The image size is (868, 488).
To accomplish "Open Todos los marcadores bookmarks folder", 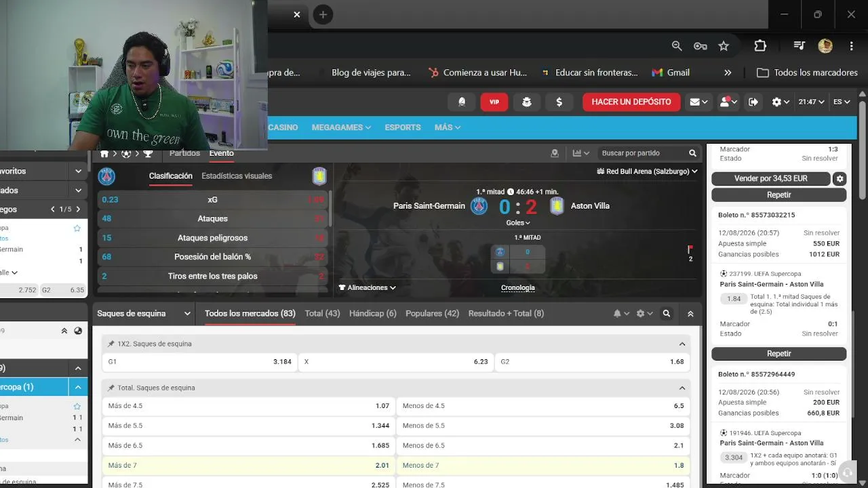I will pyautogui.click(x=808, y=73).
